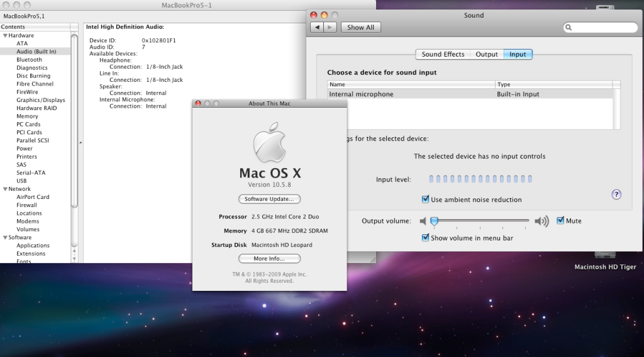Screen dimensions: 644x357
Task: Click the Apple logo in About This Mac
Action: (x=270, y=146)
